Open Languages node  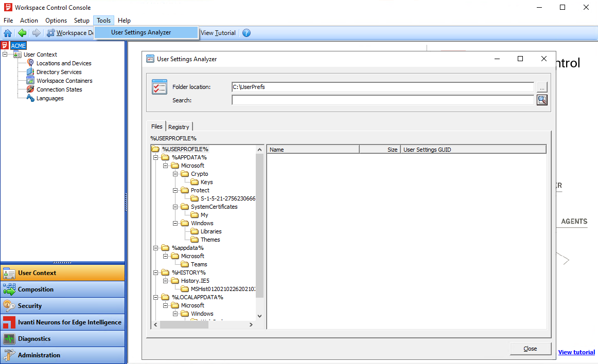[x=50, y=98]
